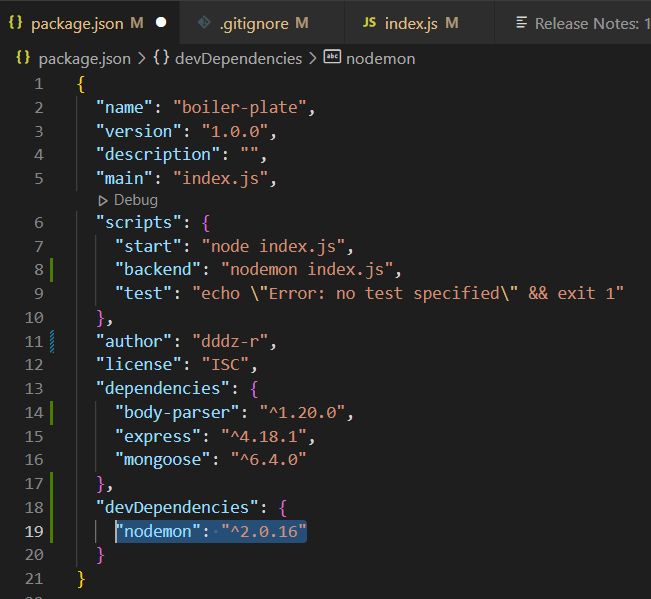
Task: Click the "^2.0.16" version string
Action: click(x=264, y=531)
